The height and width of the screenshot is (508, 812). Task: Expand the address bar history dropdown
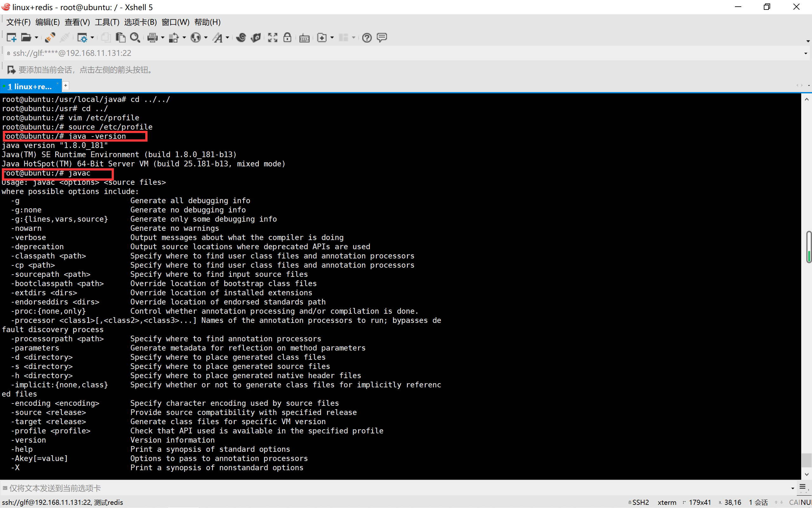pyautogui.click(x=806, y=53)
